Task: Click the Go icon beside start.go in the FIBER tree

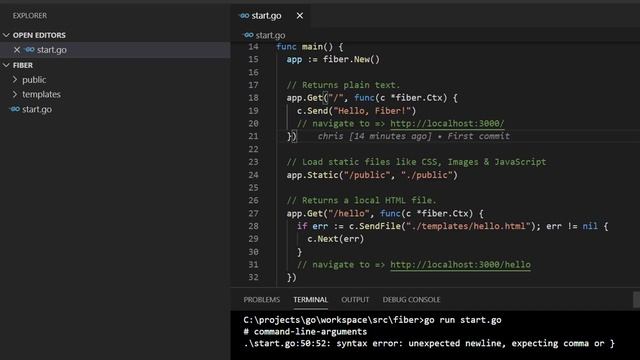Action: pyautogui.click(x=15, y=109)
